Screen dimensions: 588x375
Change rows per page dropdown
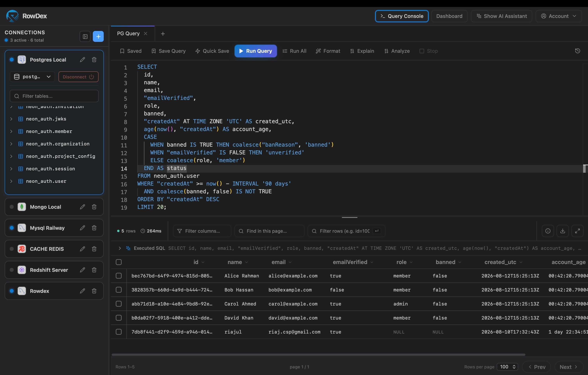[508, 367]
